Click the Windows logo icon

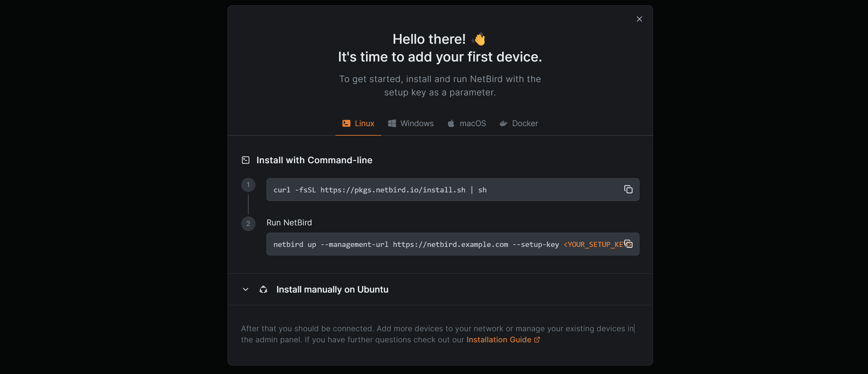[x=392, y=123]
